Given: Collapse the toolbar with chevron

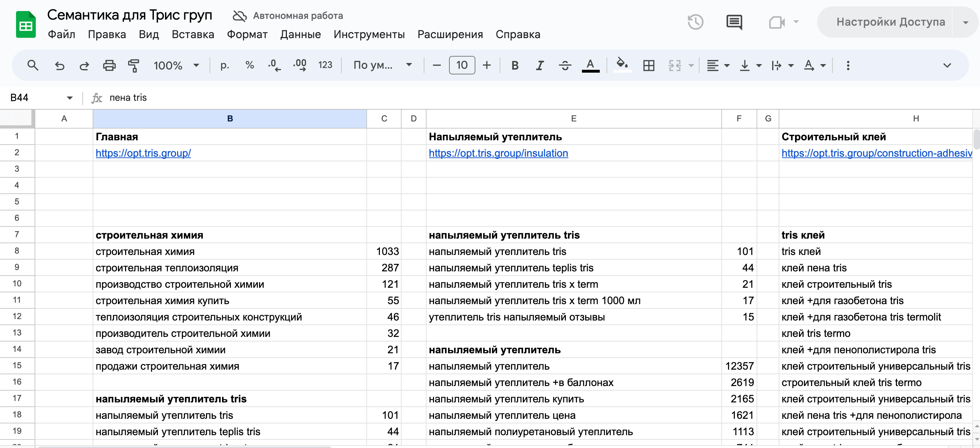Looking at the screenshot, I should pyautogui.click(x=947, y=66).
